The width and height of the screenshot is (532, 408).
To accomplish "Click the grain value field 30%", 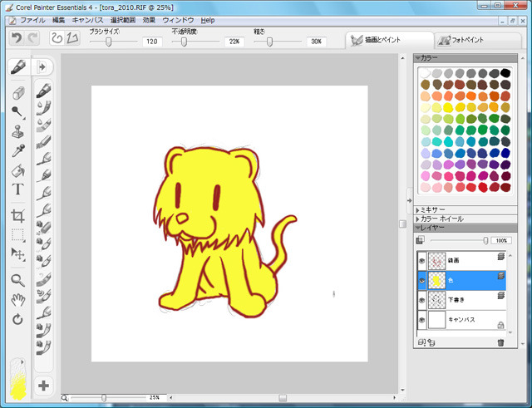I will pos(316,42).
